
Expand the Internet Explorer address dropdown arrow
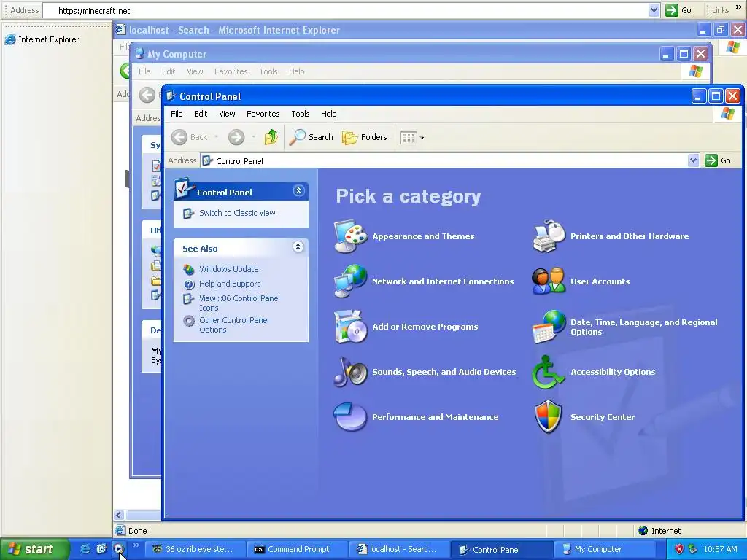point(654,10)
